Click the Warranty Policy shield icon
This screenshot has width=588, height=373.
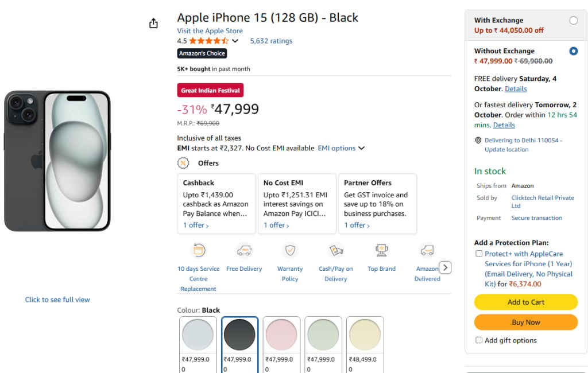[x=290, y=251]
